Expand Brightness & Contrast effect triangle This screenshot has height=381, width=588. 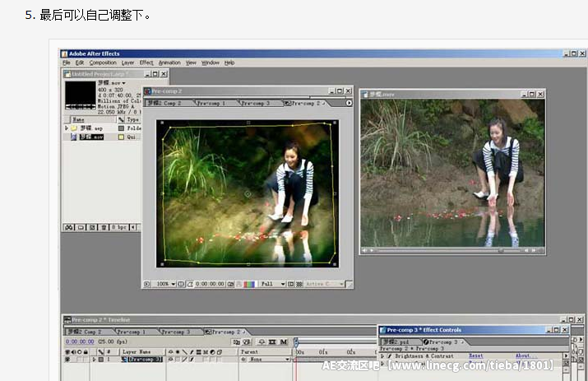(x=382, y=356)
